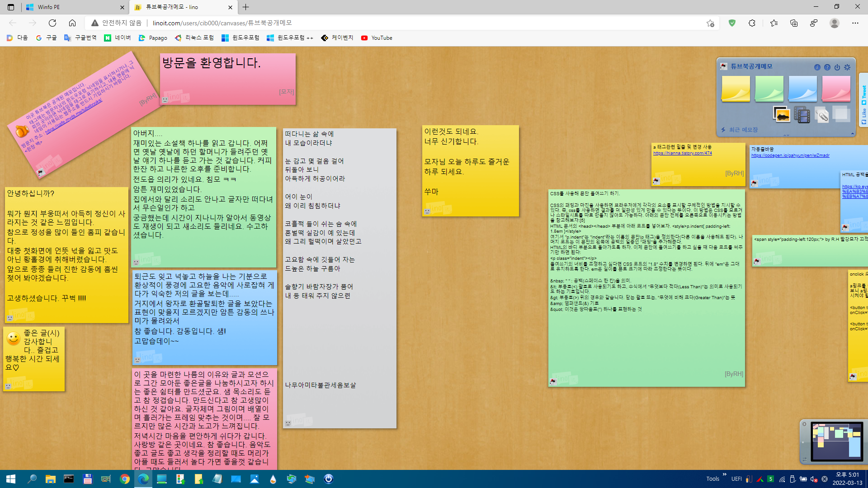Toggle minimap using its top-left button
The width and height of the screenshot is (868, 488).
804,424
